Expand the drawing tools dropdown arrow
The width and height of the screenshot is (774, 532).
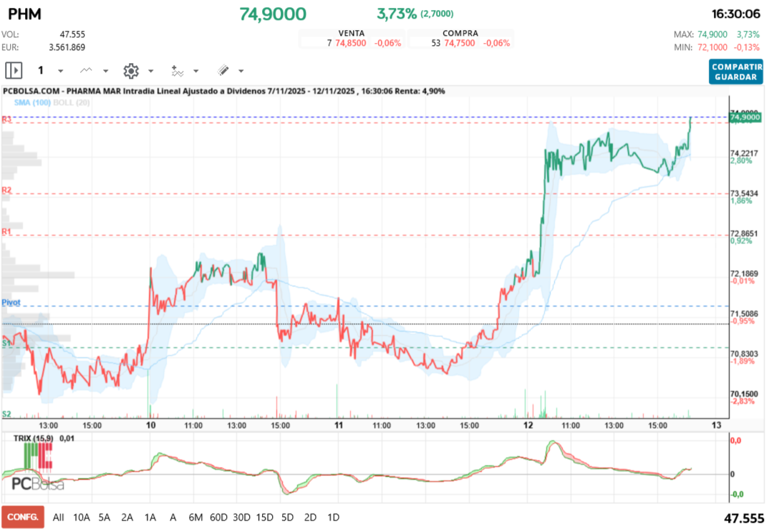(240, 70)
